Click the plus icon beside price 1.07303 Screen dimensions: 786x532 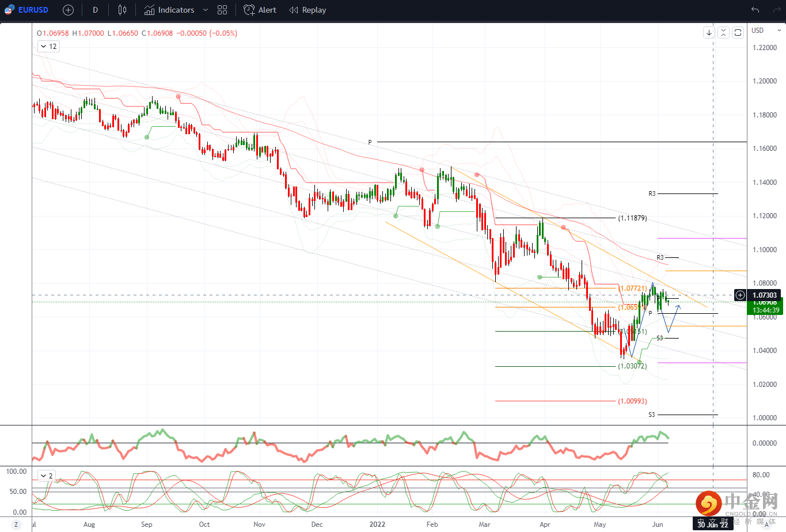coord(740,295)
